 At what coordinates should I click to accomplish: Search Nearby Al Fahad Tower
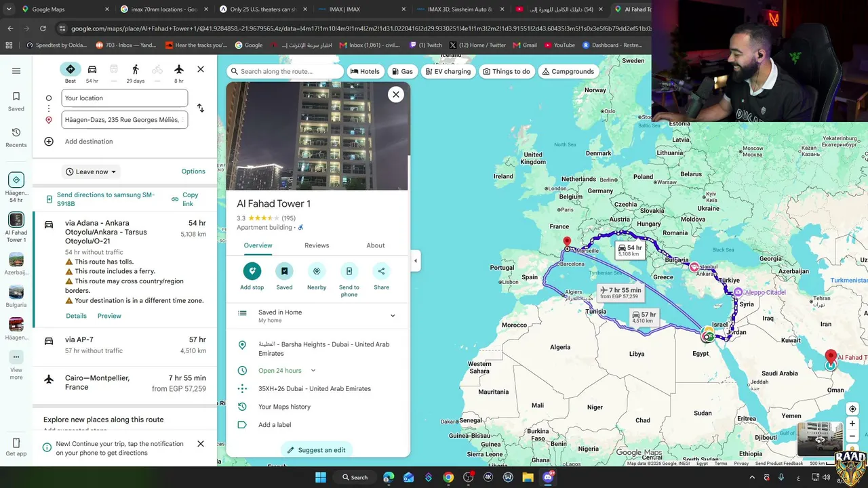[x=317, y=276]
